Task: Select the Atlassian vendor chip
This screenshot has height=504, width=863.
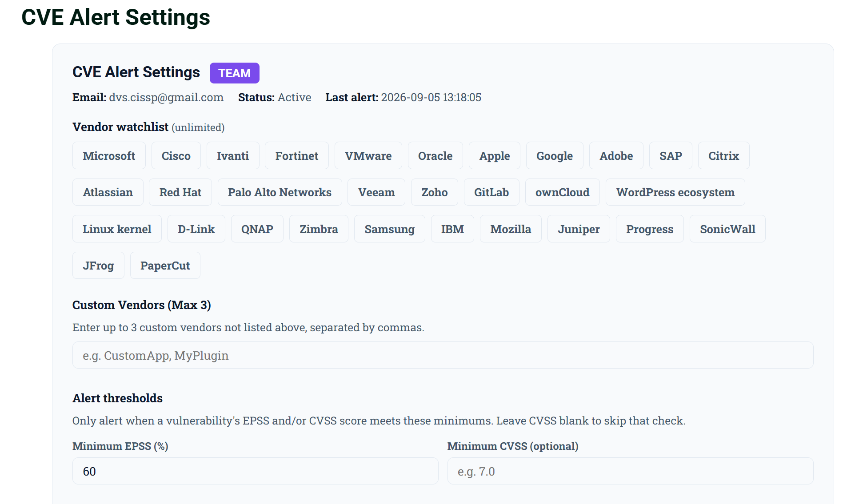Action: 108,192
